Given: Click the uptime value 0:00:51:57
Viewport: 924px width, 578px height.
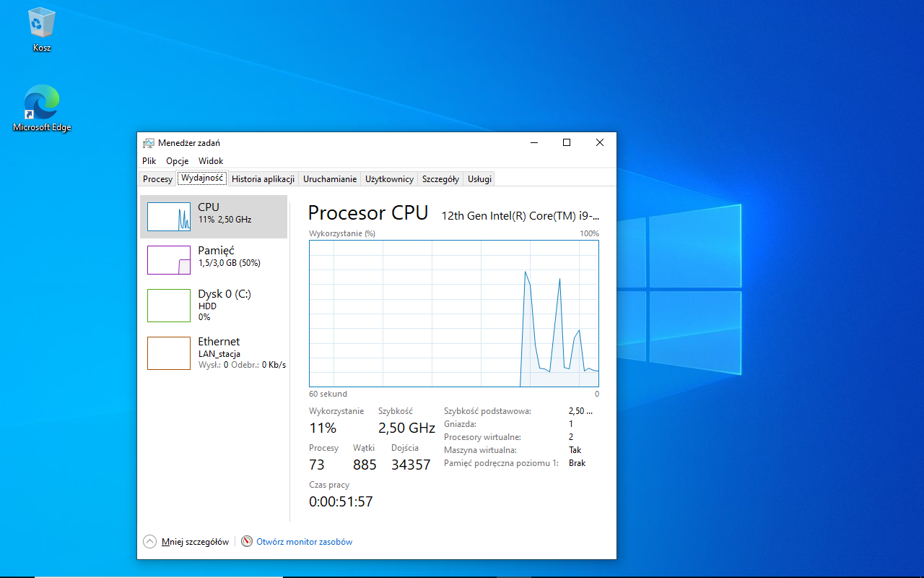Looking at the screenshot, I should (341, 501).
